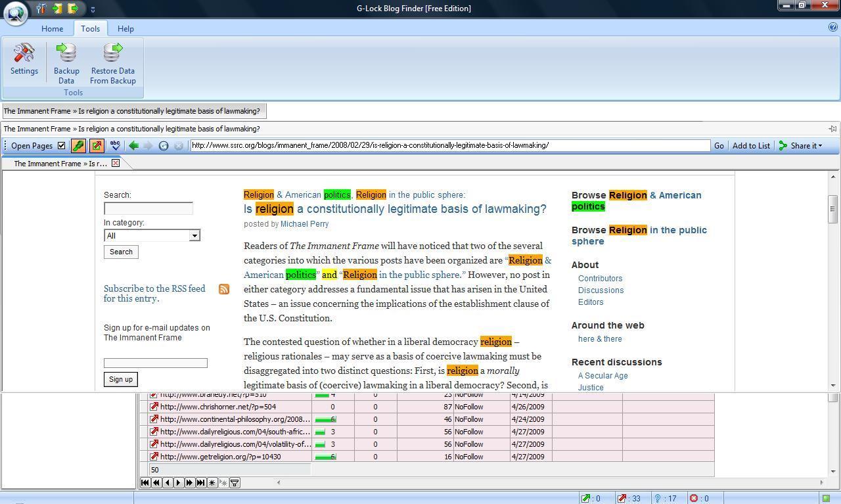
Task: Jump to last record in grid navigator
Action: click(x=201, y=483)
